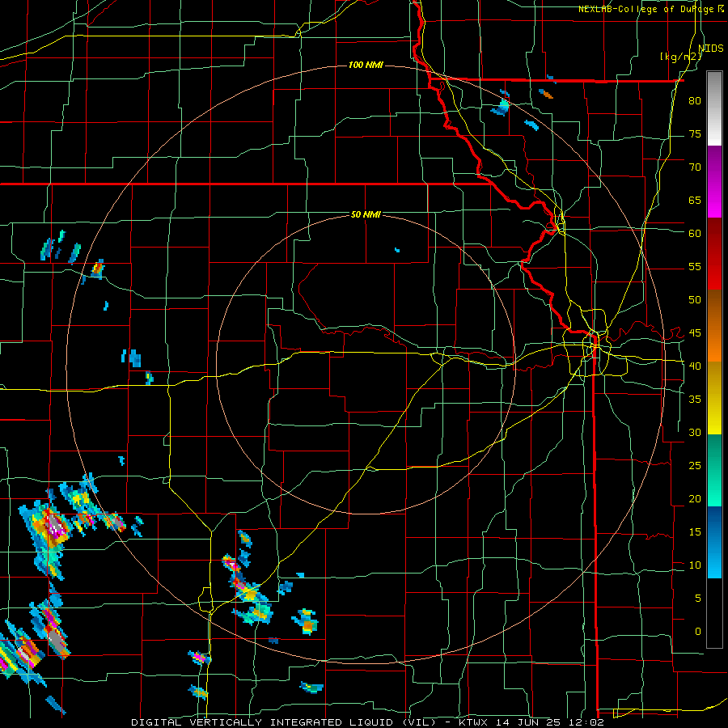
Task: Click the 10 value on the color scale
Action: pos(695,565)
